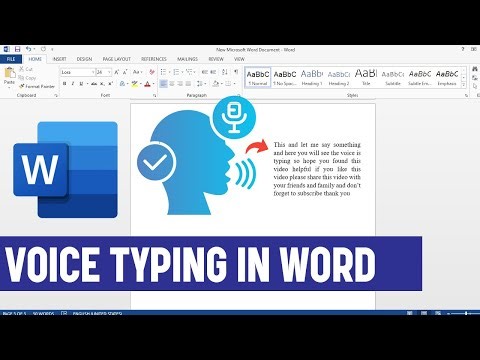Apply text highlight color

pos(134,84)
